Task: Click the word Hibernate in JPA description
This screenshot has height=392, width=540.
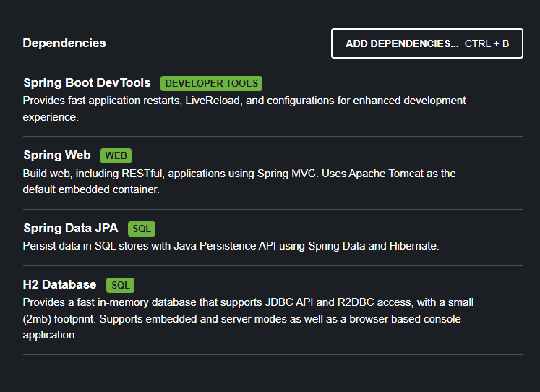Action: coord(413,246)
